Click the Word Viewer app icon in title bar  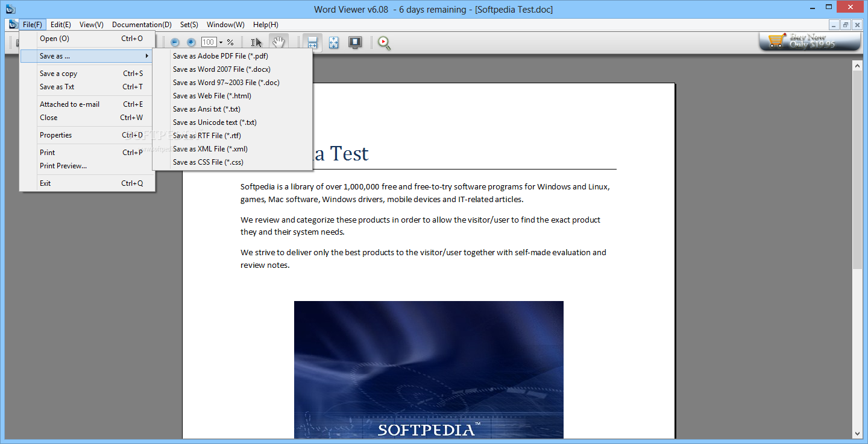tap(11, 9)
